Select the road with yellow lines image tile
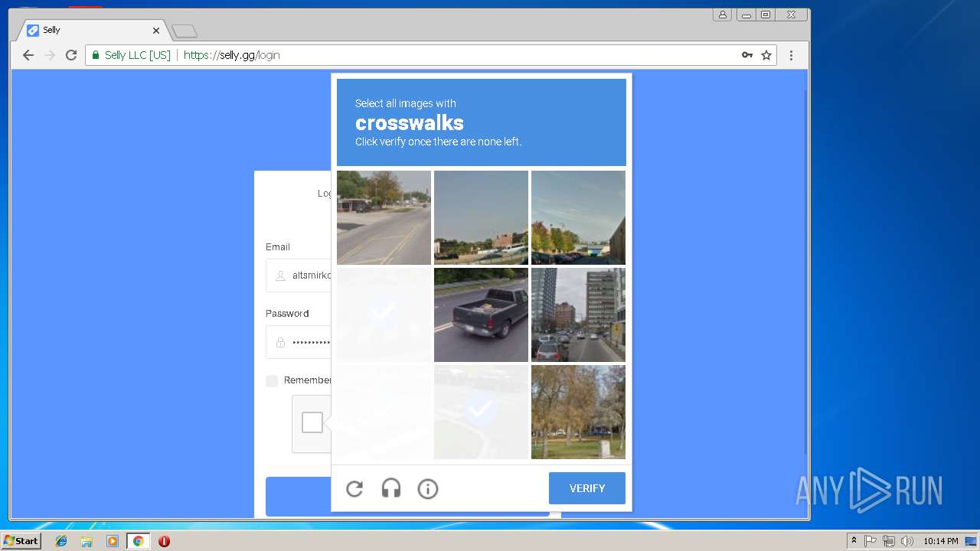 click(x=384, y=217)
